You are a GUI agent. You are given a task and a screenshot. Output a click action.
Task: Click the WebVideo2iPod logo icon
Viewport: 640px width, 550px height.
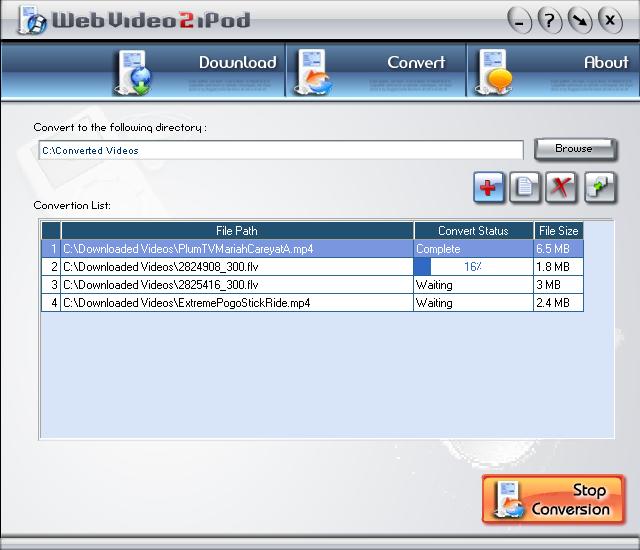[31, 20]
